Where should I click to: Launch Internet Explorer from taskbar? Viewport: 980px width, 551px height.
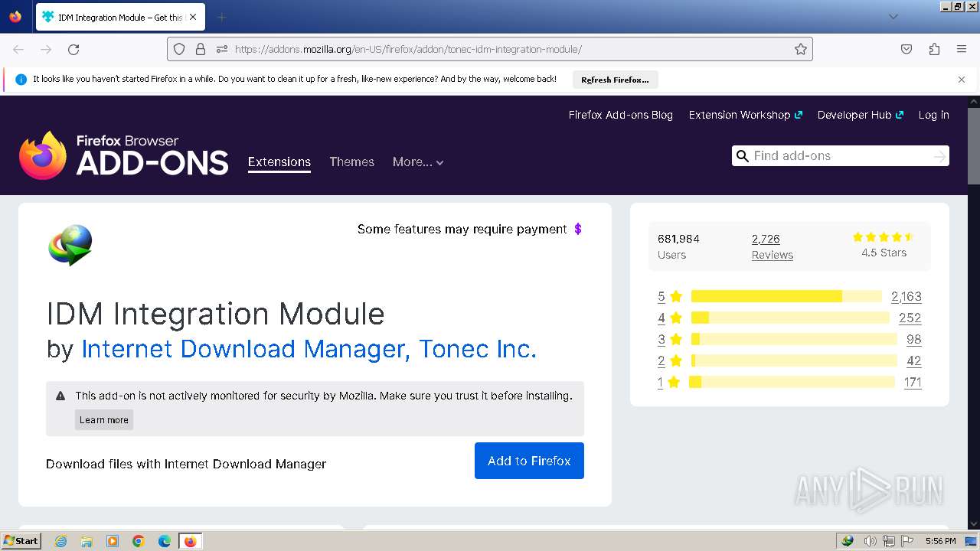(60, 541)
